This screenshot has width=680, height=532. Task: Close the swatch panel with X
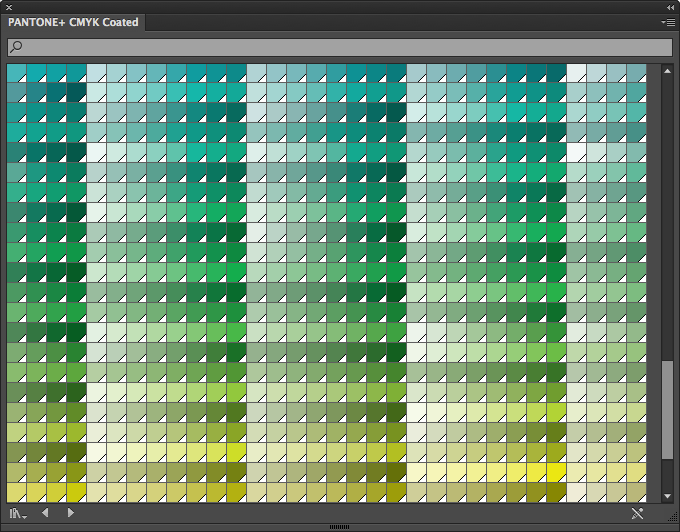(x=9, y=7)
